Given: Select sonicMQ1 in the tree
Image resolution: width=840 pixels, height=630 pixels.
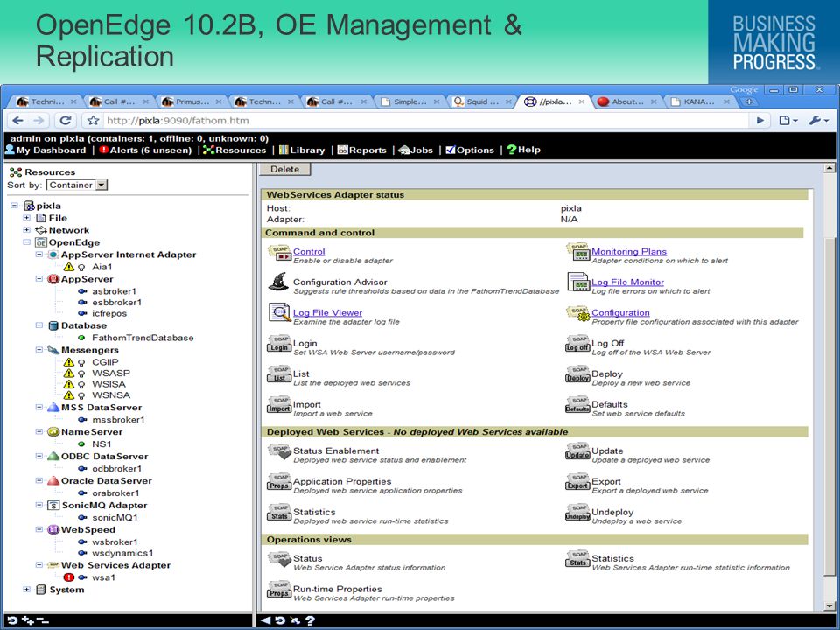Looking at the screenshot, I should point(115,517).
